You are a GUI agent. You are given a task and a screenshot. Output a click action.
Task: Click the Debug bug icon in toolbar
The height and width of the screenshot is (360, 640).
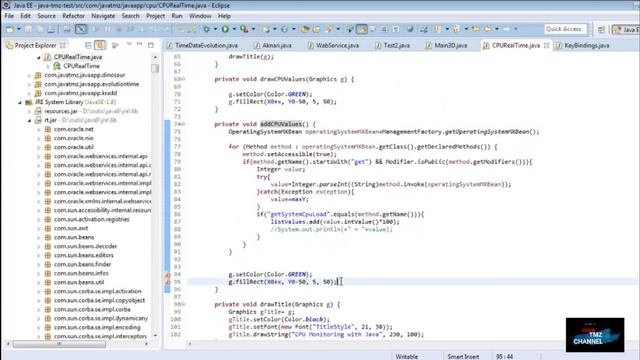(207, 29)
